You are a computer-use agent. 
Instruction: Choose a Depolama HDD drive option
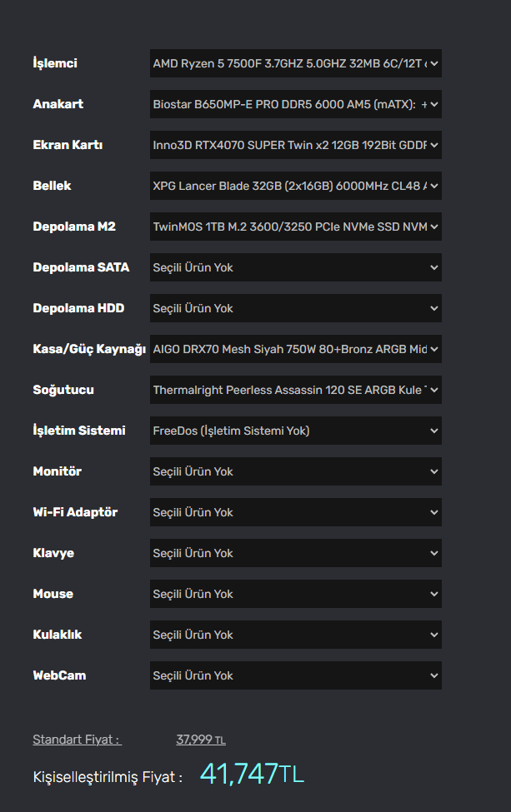coord(295,308)
